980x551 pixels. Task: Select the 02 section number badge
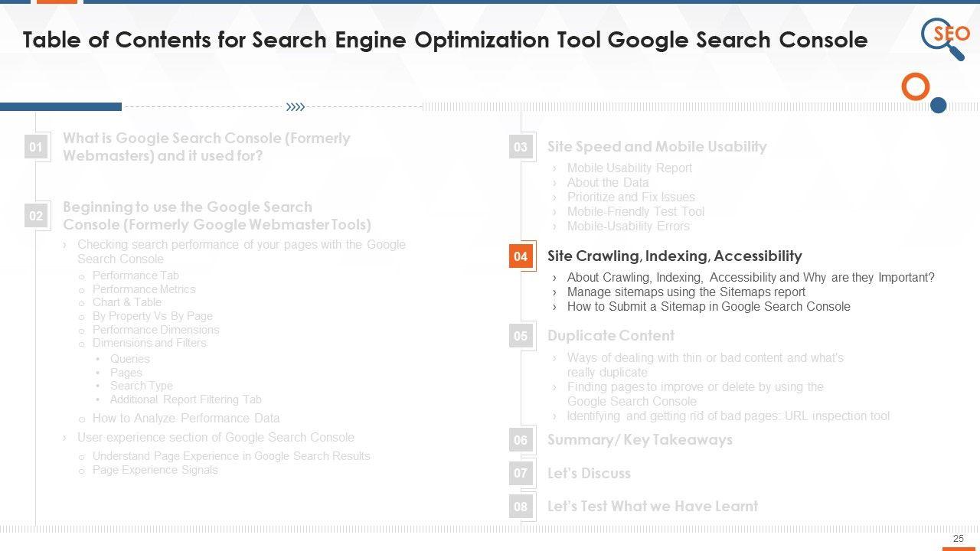(36, 216)
